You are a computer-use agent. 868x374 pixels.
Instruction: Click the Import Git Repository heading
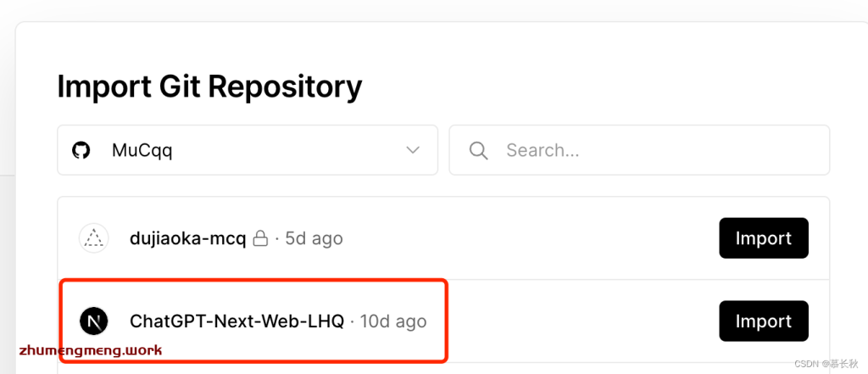[x=210, y=87]
